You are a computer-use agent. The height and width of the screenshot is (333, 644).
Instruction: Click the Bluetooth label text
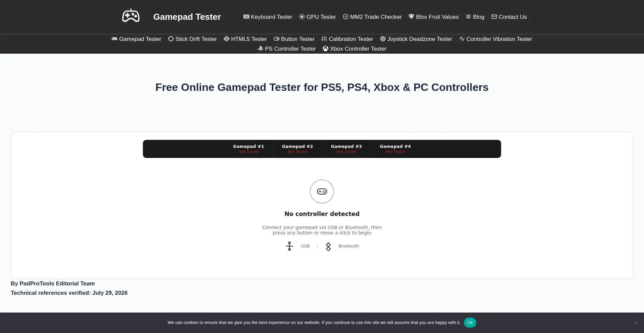tap(349, 246)
